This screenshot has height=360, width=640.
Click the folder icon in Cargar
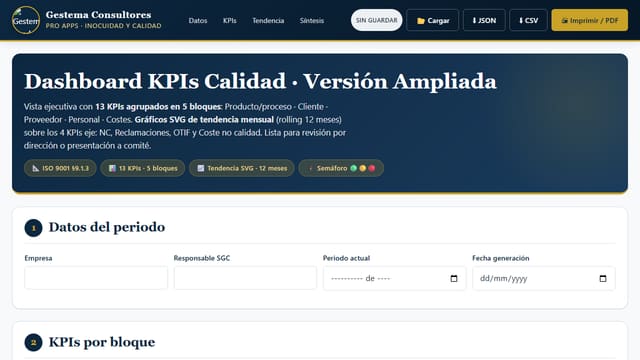pos(421,21)
